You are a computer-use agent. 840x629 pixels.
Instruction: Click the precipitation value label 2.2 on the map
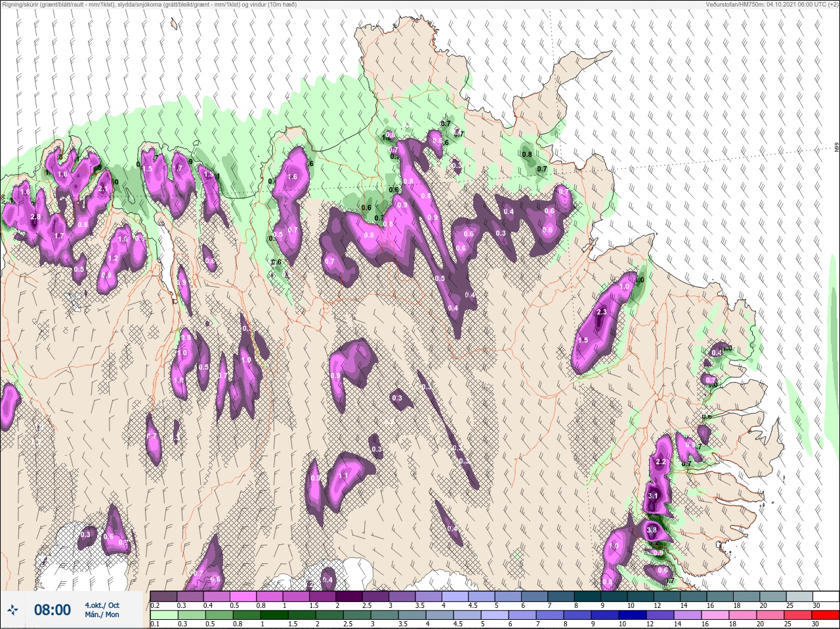(661, 462)
